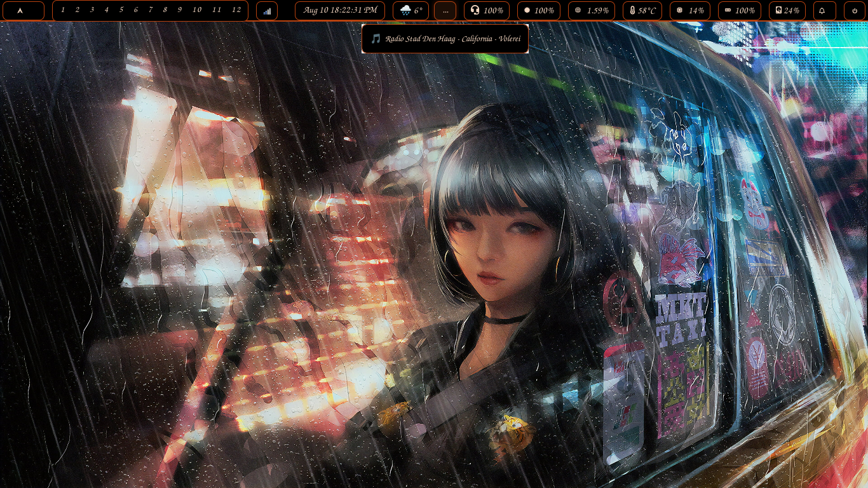Image resolution: width=868 pixels, height=488 pixels.
Task: Click the chip module showing 14%
Action: 690,11
